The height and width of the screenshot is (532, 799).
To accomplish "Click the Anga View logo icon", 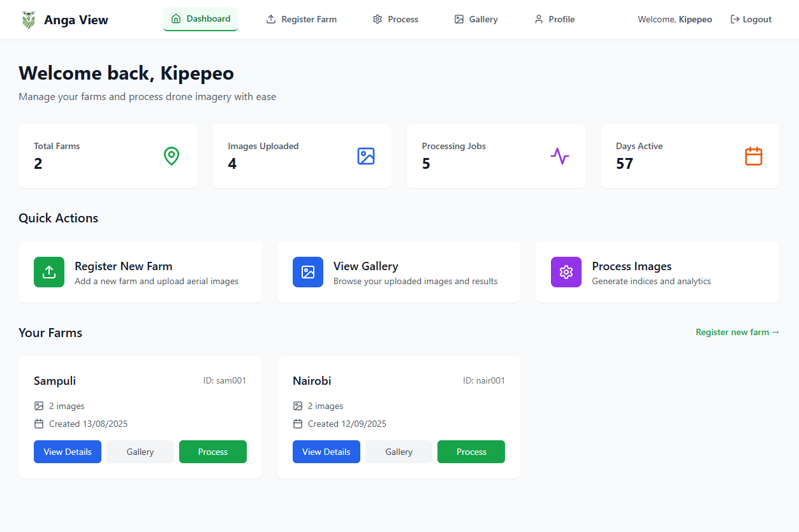I will coord(28,20).
